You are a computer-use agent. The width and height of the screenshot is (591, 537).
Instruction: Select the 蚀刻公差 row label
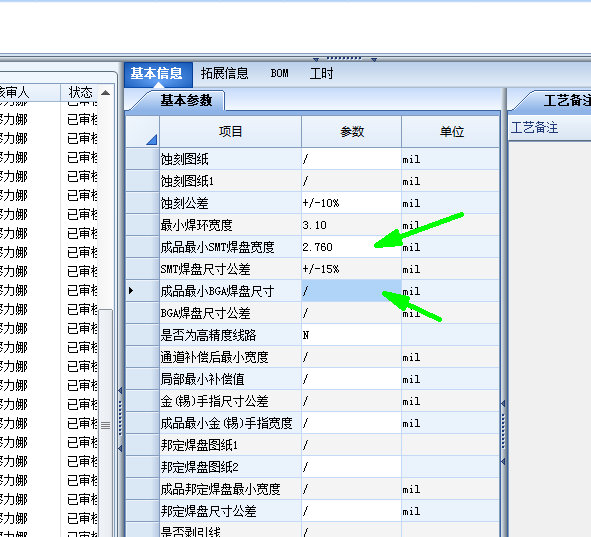[x=184, y=203]
